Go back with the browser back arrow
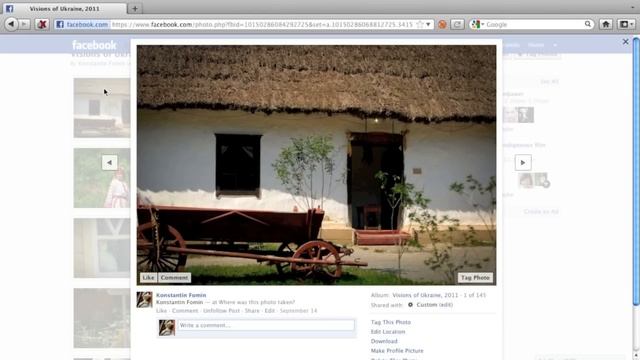640x360 pixels. [x=11, y=24]
